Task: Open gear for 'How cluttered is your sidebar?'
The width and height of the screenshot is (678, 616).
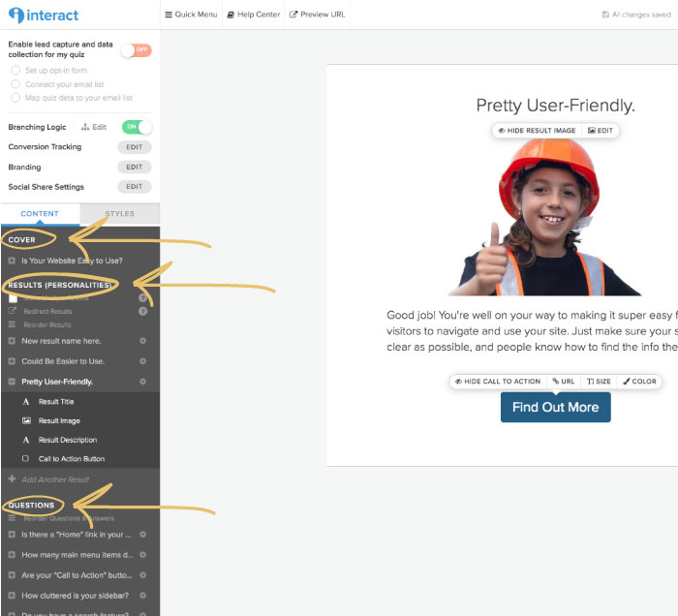Action: pos(142,596)
